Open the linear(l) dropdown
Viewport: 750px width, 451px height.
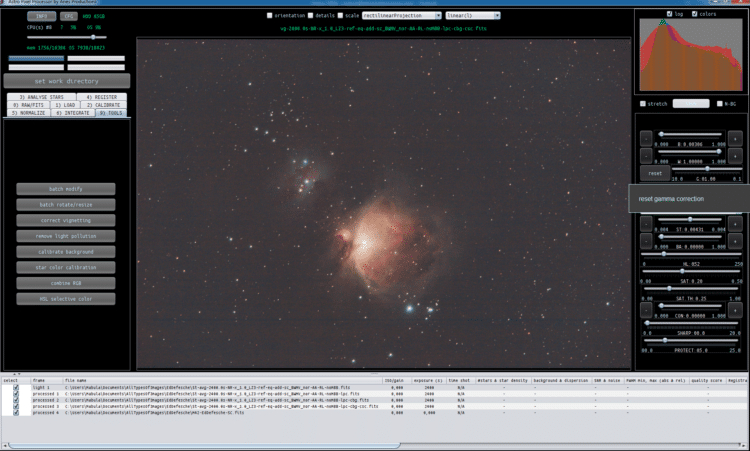(473, 16)
